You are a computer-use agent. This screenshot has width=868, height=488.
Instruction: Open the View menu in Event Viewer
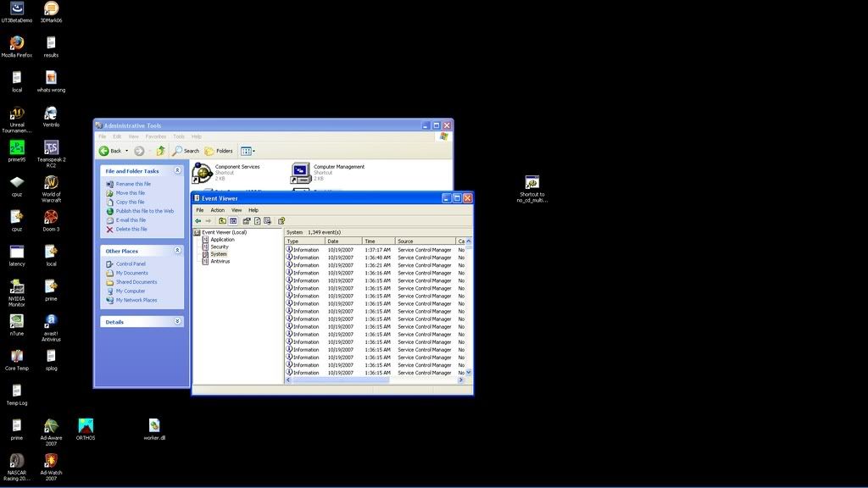(x=236, y=210)
